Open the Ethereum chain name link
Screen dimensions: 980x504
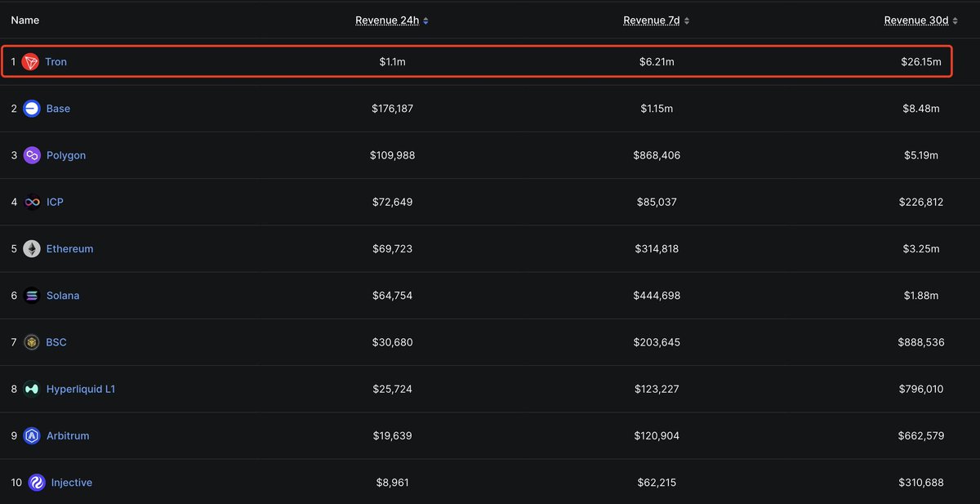[69, 249]
